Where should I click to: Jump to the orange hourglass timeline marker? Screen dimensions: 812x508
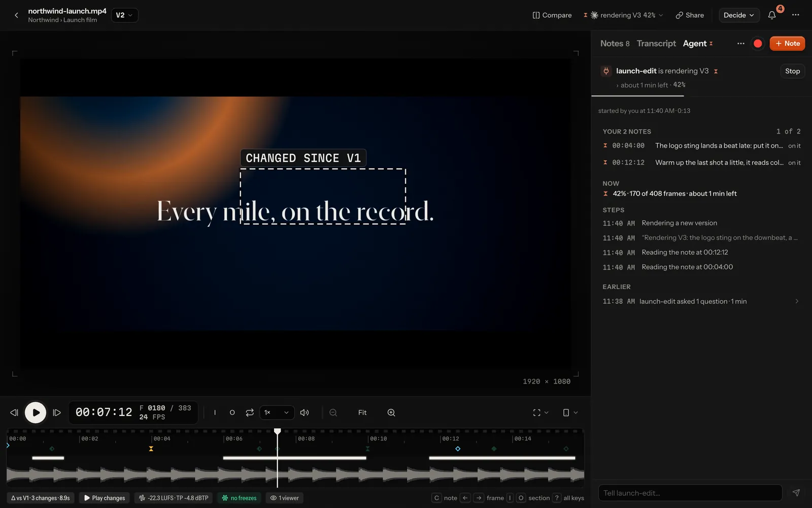(151, 449)
